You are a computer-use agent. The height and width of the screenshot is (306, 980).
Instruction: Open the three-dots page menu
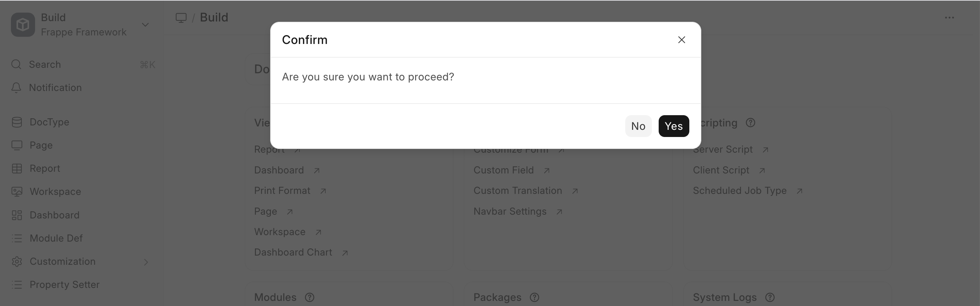[x=949, y=17]
